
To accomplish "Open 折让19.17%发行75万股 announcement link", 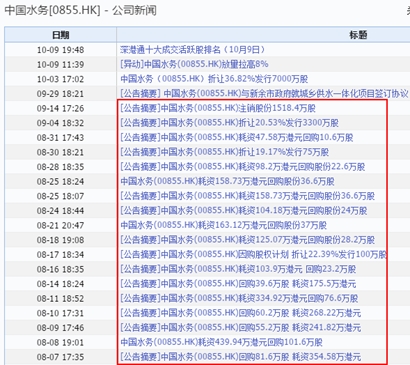I will tap(224, 152).
